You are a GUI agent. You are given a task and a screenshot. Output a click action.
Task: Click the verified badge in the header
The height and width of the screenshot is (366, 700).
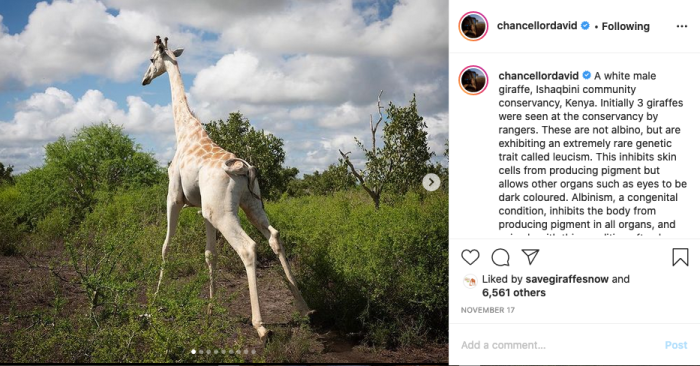tap(585, 26)
